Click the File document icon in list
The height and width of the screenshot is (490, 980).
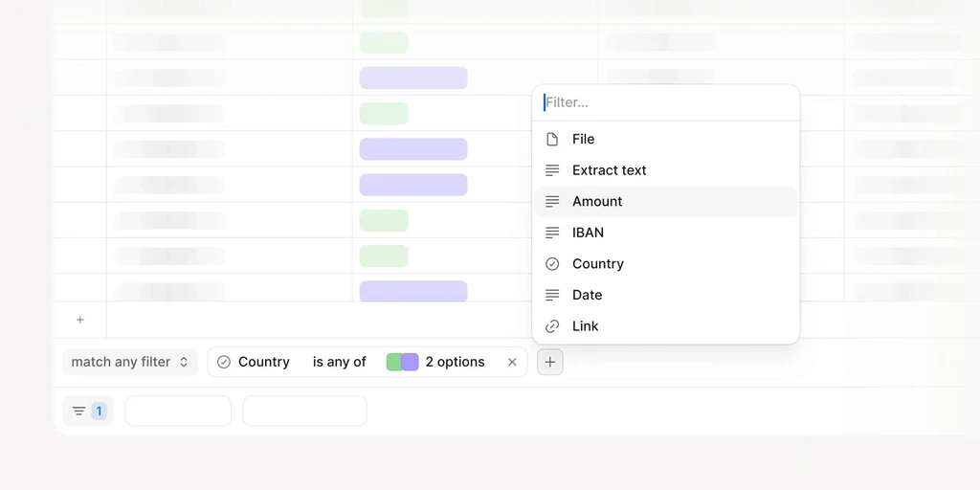coord(552,139)
